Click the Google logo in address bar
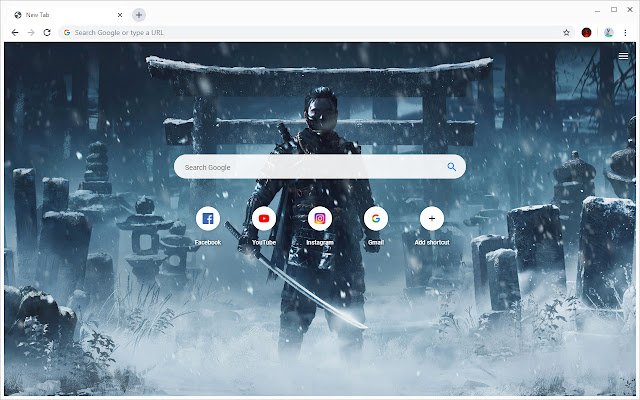The height and width of the screenshot is (400, 640). point(67,32)
